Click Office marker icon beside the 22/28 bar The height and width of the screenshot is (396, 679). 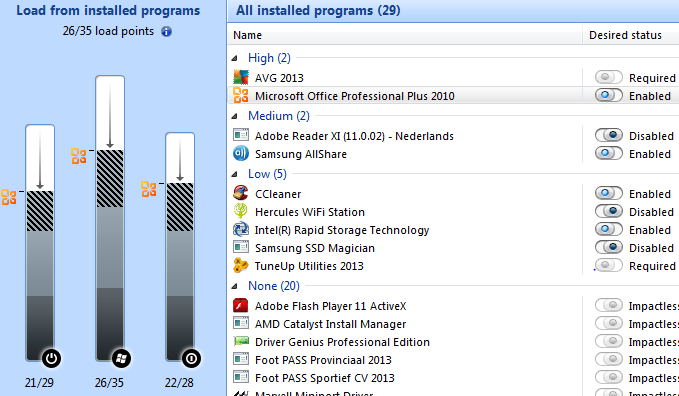[x=149, y=189]
